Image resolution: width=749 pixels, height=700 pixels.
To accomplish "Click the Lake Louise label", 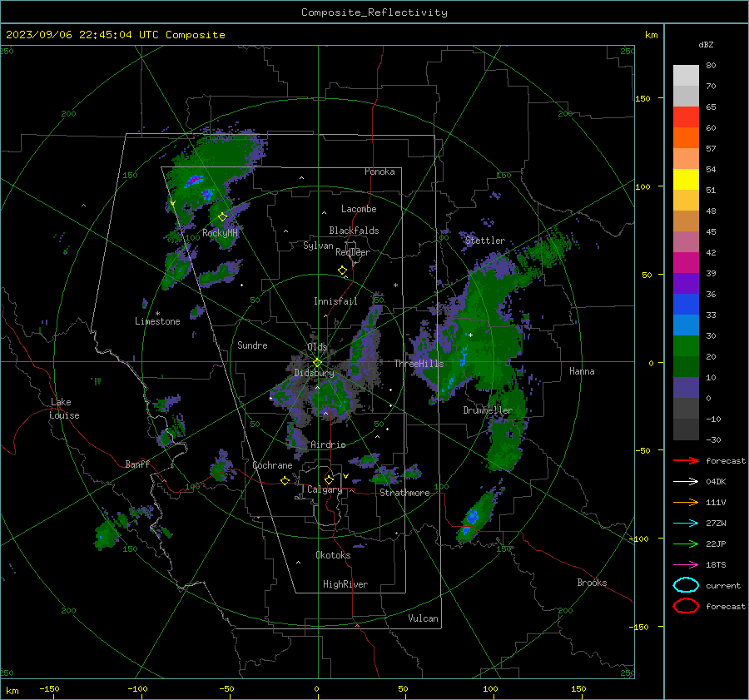I will [65, 409].
